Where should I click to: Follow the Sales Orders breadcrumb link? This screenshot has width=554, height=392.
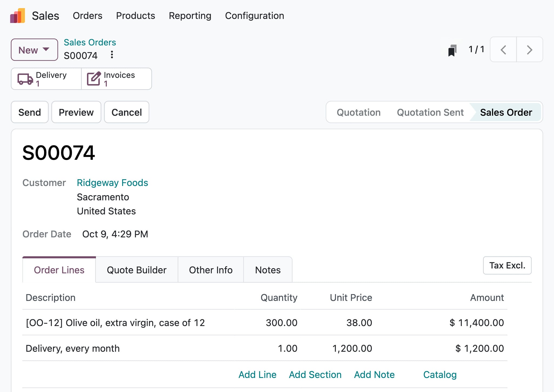point(90,42)
